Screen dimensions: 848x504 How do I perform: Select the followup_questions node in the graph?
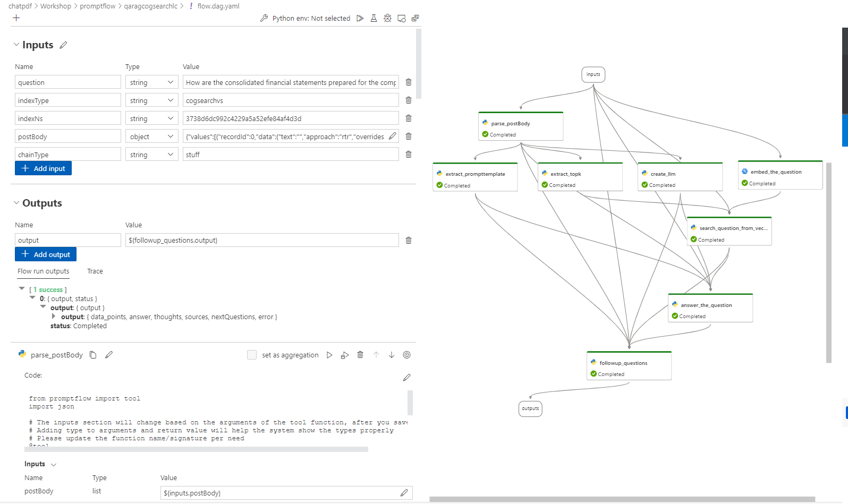pyautogui.click(x=629, y=366)
